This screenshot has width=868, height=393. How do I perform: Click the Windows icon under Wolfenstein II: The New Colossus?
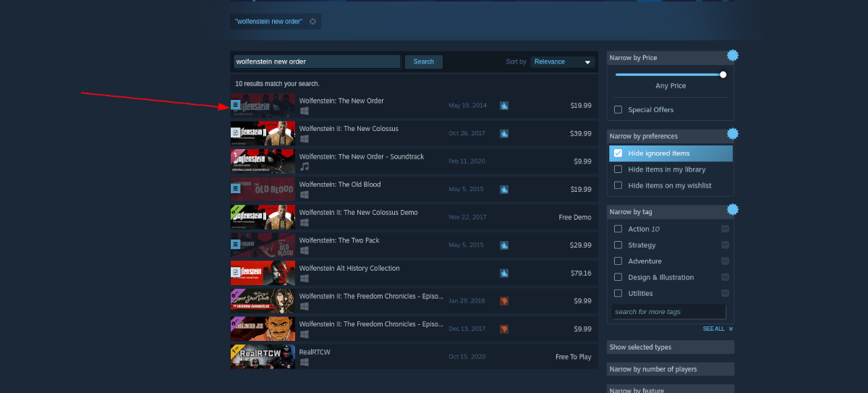[305, 138]
